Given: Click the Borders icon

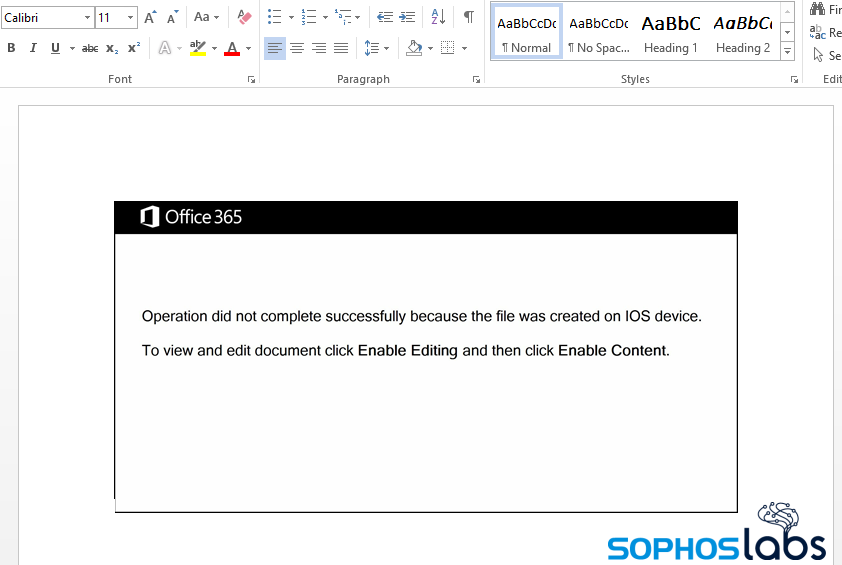Looking at the screenshot, I should pyautogui.click(x=447, y=48).
